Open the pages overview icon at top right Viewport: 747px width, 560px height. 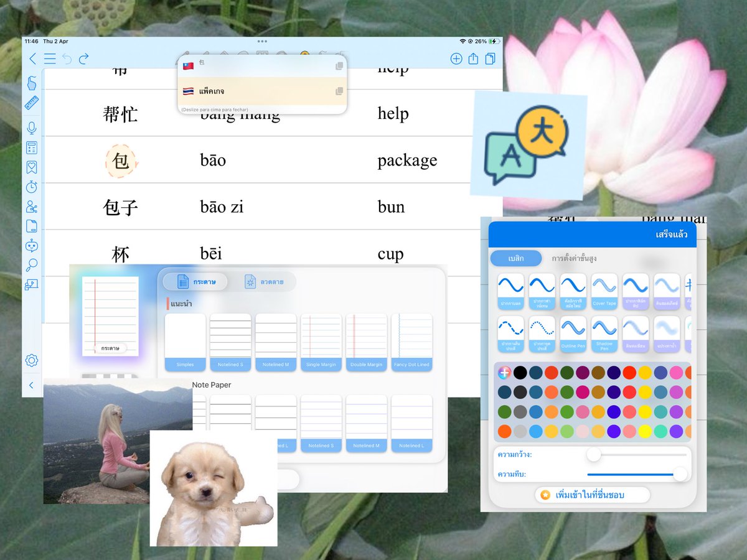point(491,59)
